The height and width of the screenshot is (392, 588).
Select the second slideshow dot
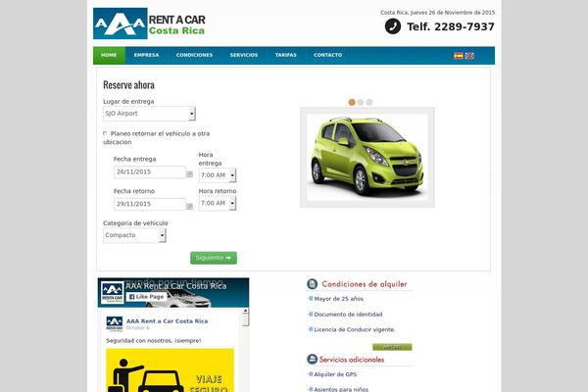pos(361,102)
